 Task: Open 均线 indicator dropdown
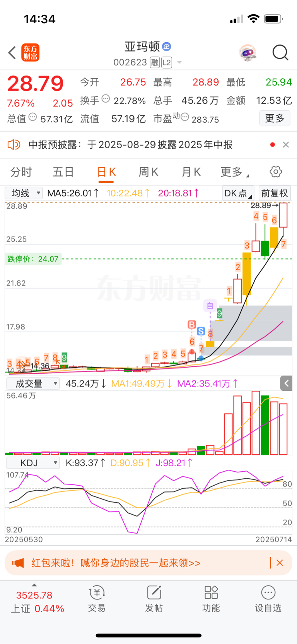coord(24,193)
